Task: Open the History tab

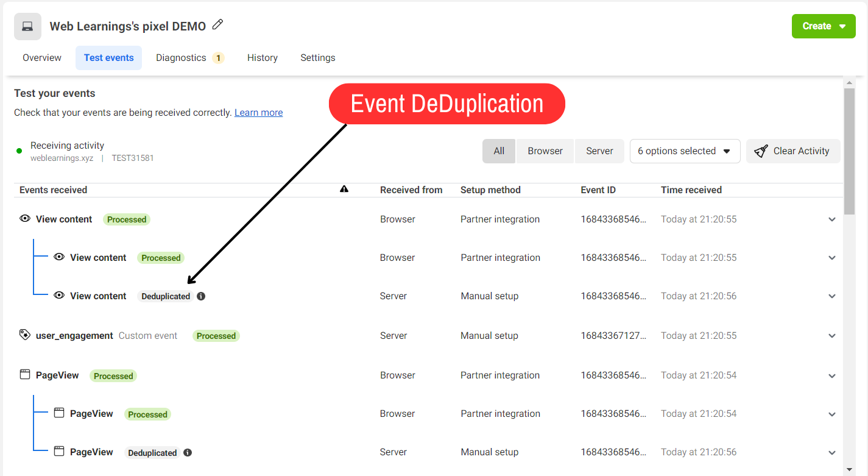Action: (262, 57)
